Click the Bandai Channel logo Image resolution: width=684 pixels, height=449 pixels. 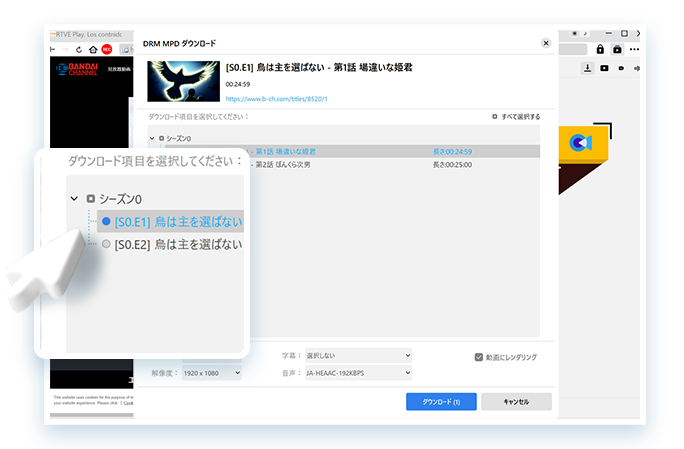(77, 69)
